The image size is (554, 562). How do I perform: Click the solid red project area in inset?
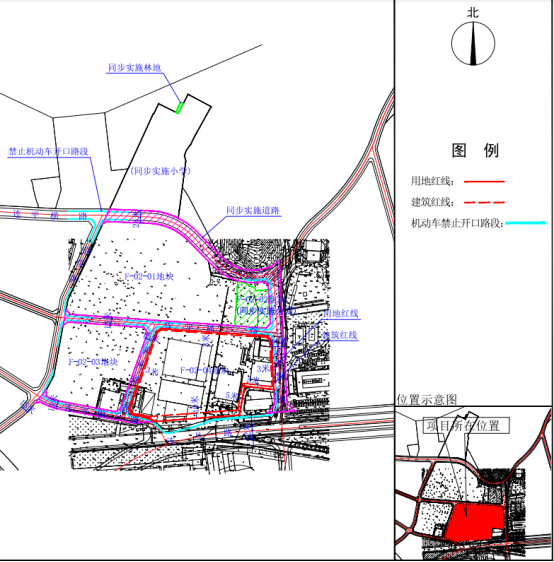point(474,522)
